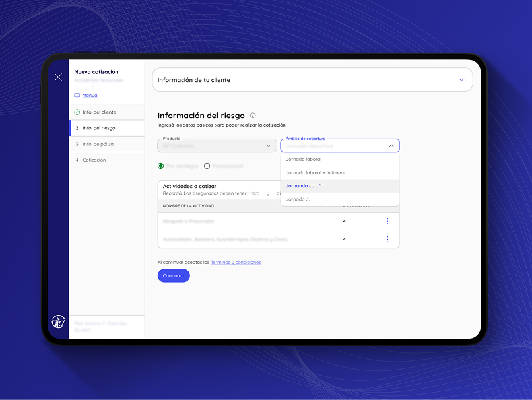Screen dimensions: 532x400
Task: Click the Manual book icon
Action: [x=77, y=96]
